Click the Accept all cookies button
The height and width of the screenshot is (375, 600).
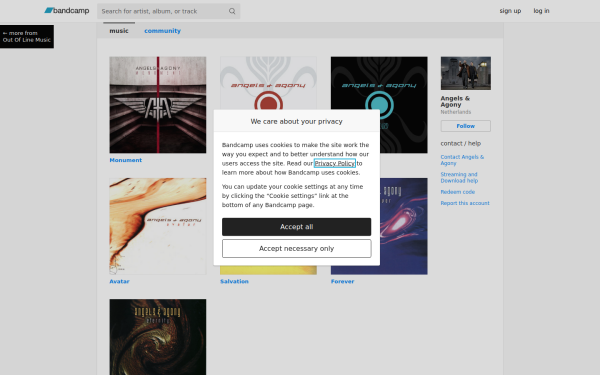[297, 227]
